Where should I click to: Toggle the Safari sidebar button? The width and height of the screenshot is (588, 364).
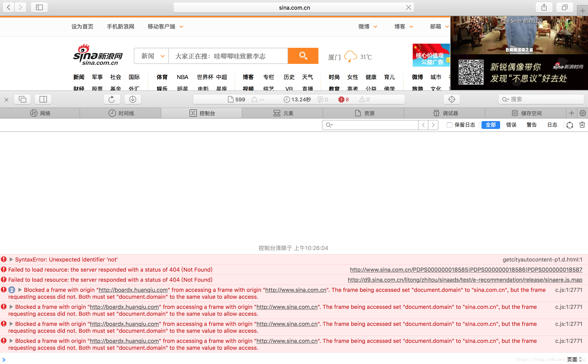pos(39,7)
